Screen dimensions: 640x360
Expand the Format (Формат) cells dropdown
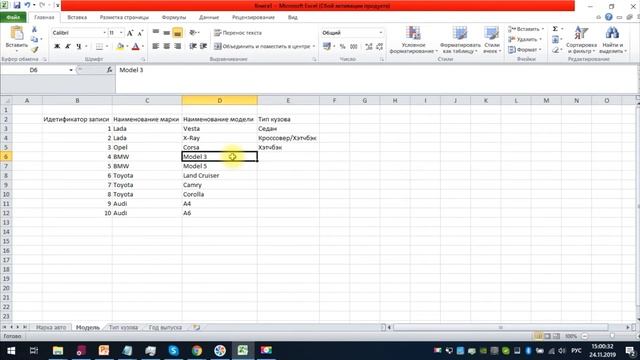540,50
